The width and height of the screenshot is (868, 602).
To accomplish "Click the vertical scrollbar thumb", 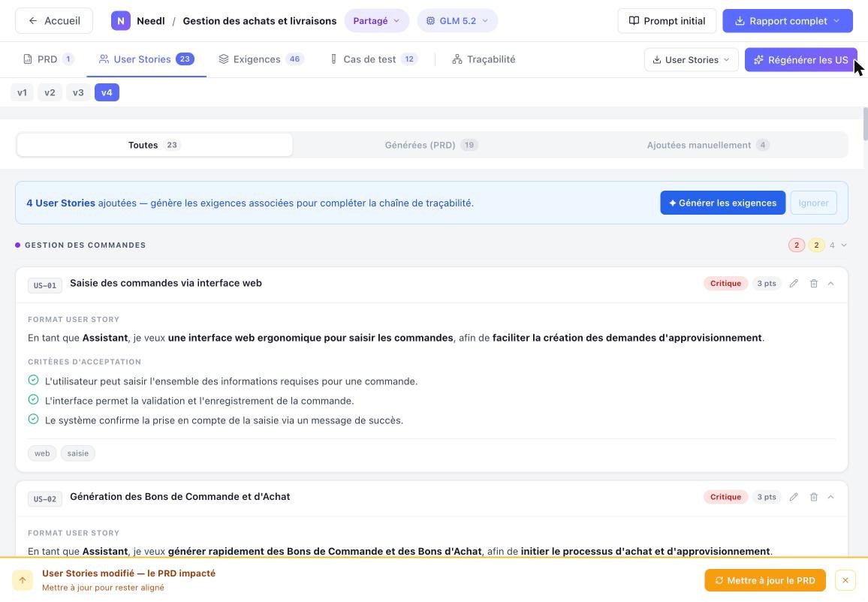I will (865, 124).
